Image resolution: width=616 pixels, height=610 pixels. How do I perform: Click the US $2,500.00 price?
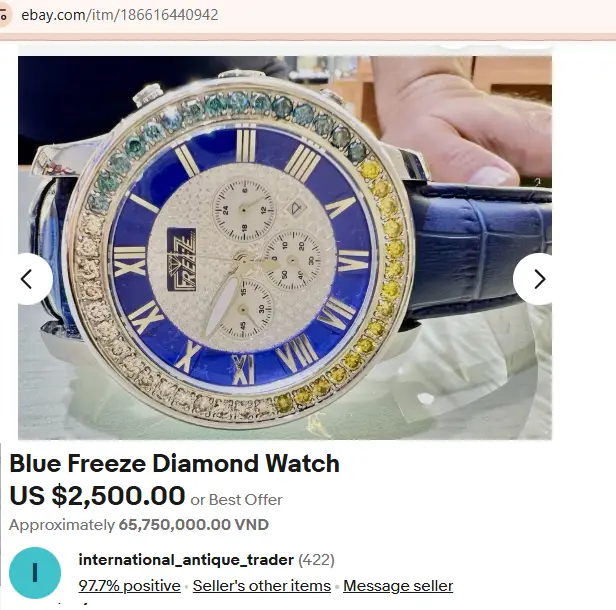[x=97, y=495]
